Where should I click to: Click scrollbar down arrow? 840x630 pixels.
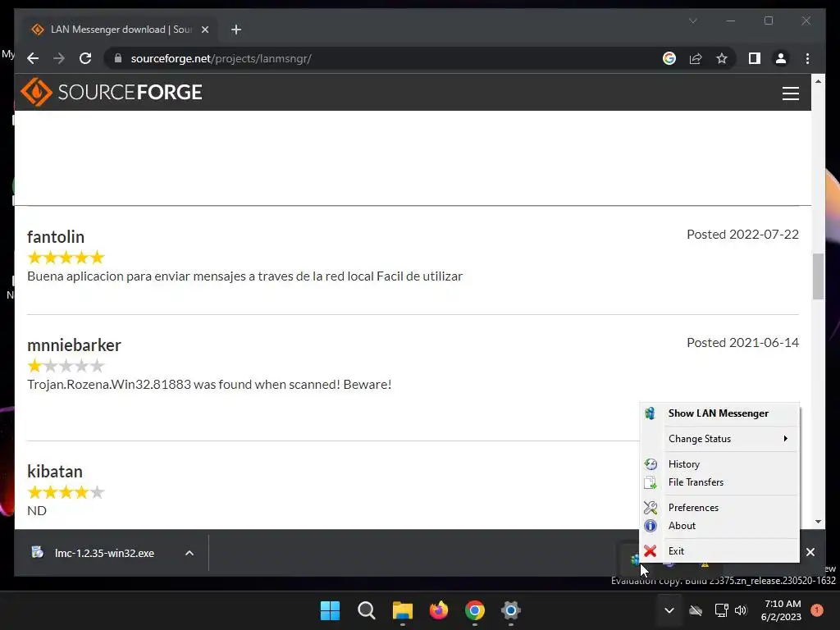pos(818,521)
